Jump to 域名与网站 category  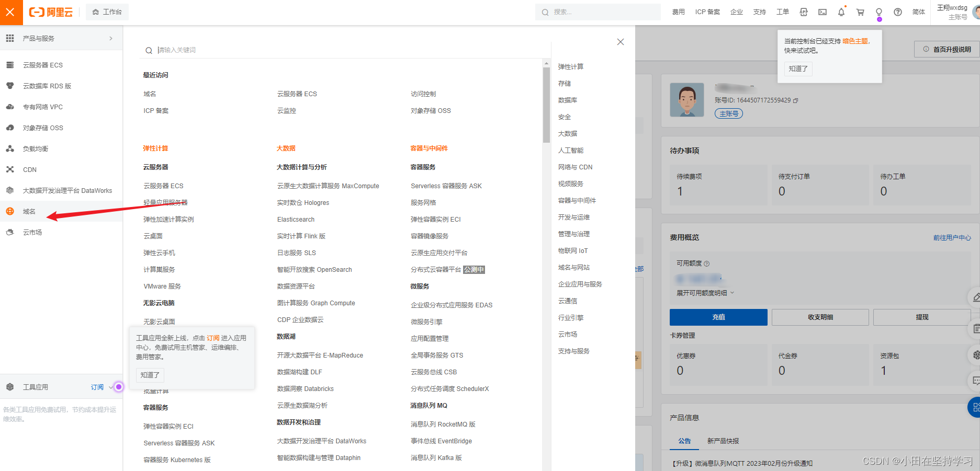574,268
